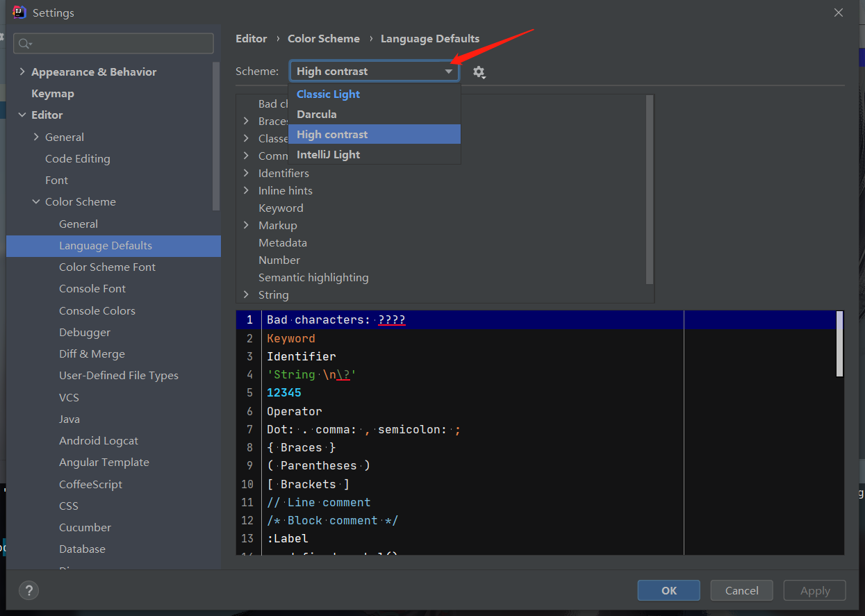865x616 pixels.
Task: Choose Classic Light scheme from dropdown
Action: tap(374, 94)
